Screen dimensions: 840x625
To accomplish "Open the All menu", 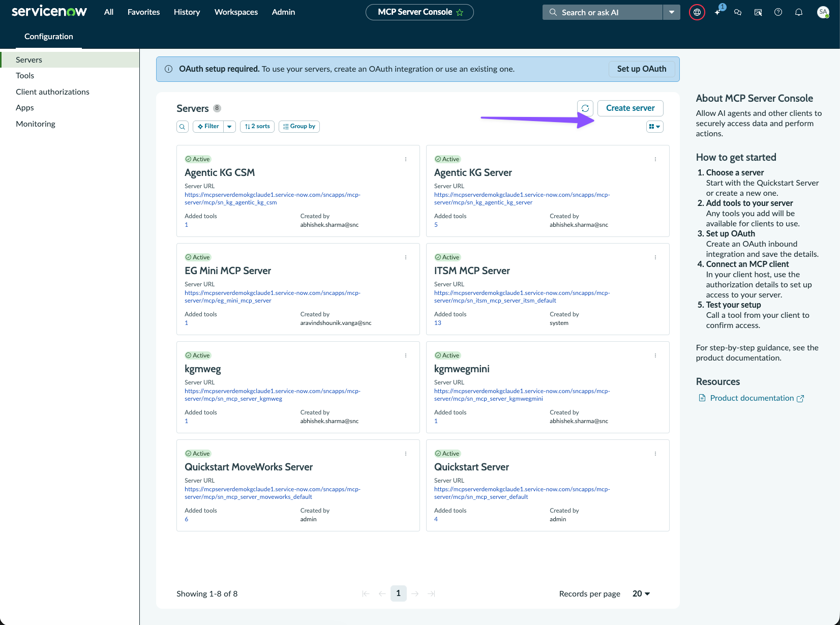I will [x=109, y=12].
